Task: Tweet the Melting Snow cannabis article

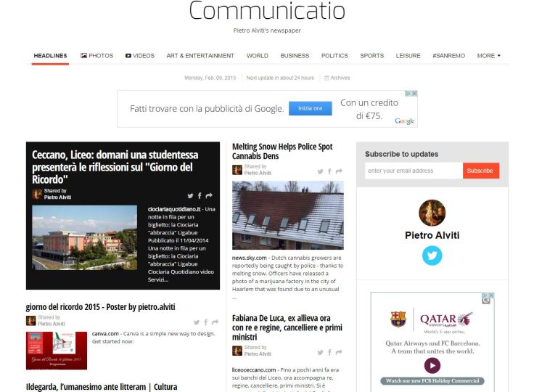Action: (320, 171)
